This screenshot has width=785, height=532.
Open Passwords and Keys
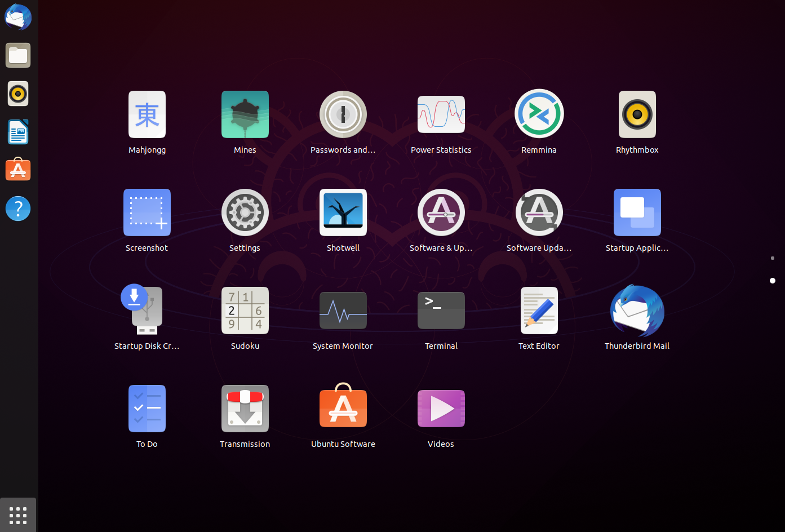[343, 114]
